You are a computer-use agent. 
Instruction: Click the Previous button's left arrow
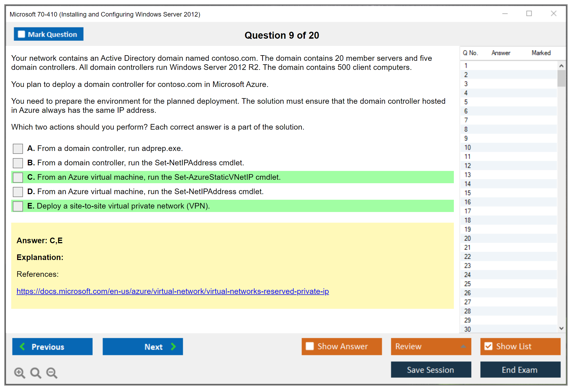pyautogui.click(x=23, y=346)
